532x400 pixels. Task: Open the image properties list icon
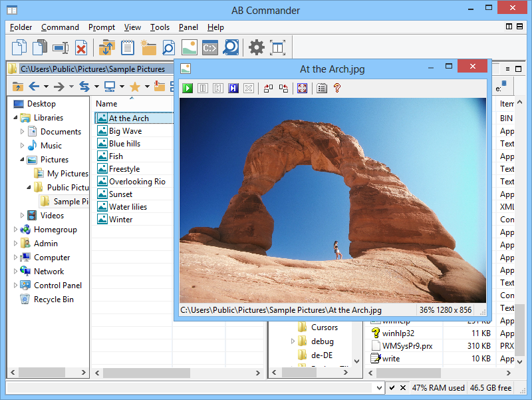(x=322, y=88)
